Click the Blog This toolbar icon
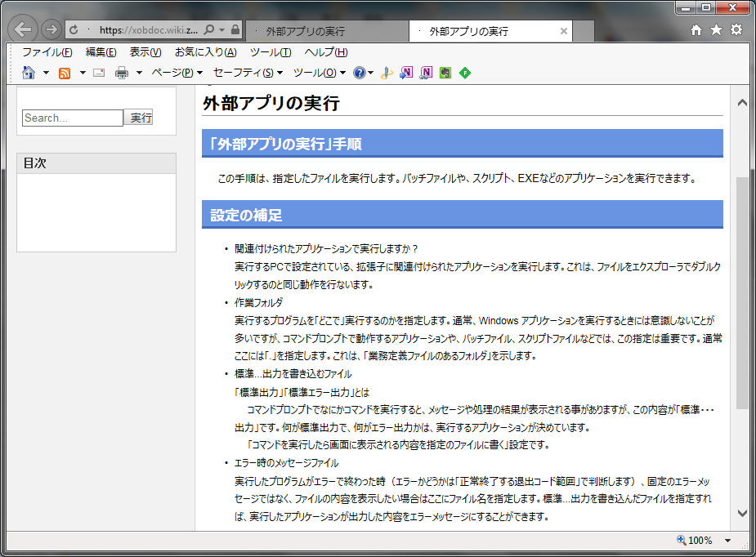The width and height of the screenshot is (756, 557). click(x=387, y=73)
